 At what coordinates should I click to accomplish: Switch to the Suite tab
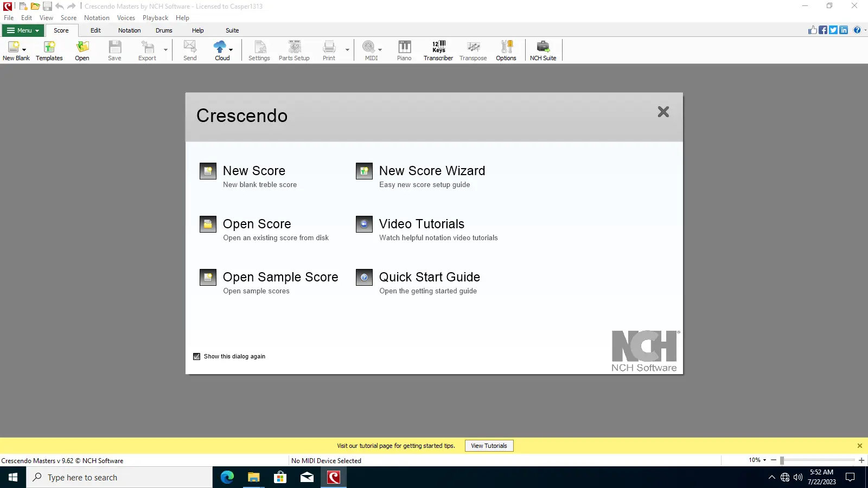[x=232, y=30]
